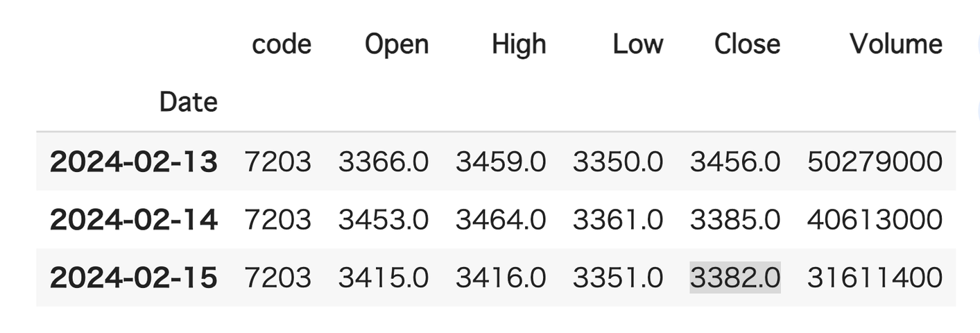This screenshot has width=980, height=333.
Task: Click the Open column header
Action: tap(397, 44)
